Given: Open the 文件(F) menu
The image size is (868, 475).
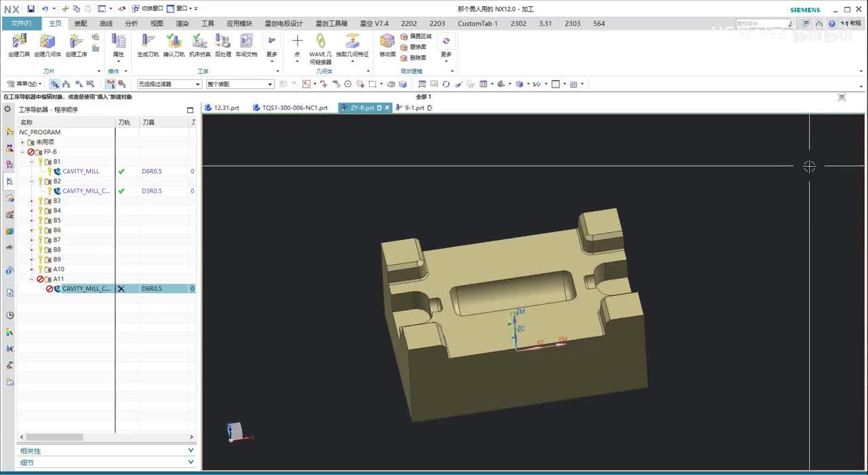Looking at the screenshot, I should coord(21,23).
